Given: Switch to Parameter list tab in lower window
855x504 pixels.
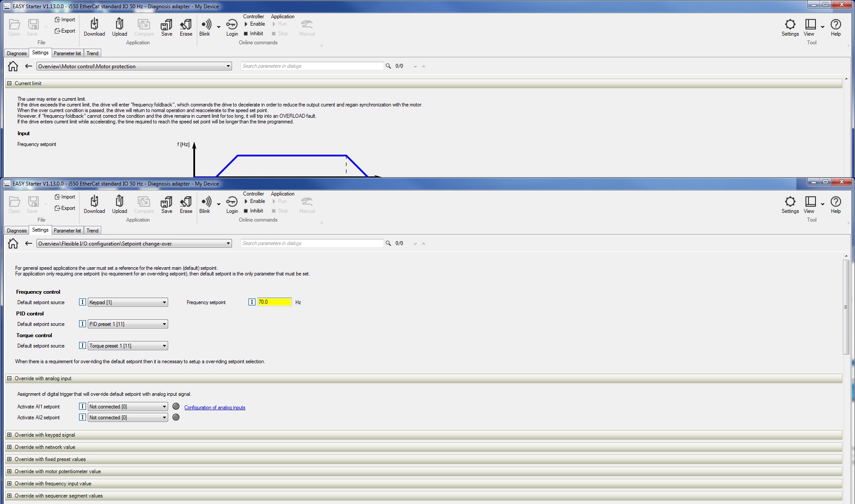Looking at the screenshot, I should coord(67,231).
